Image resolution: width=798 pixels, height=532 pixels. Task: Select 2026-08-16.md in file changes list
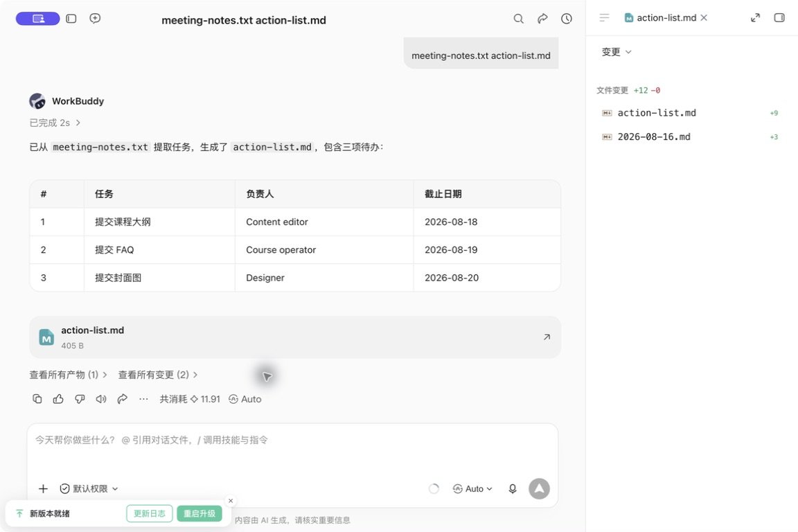690,137
